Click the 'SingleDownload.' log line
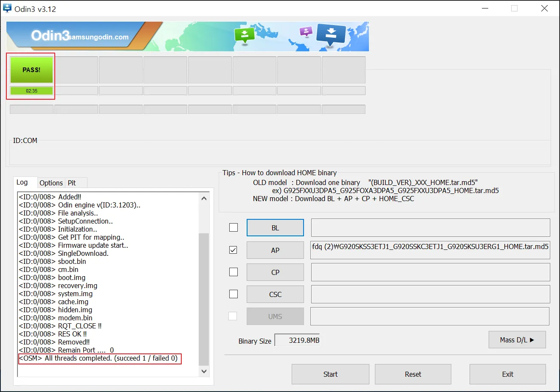Screen dimensions: 560x392 tap(64, 253)
